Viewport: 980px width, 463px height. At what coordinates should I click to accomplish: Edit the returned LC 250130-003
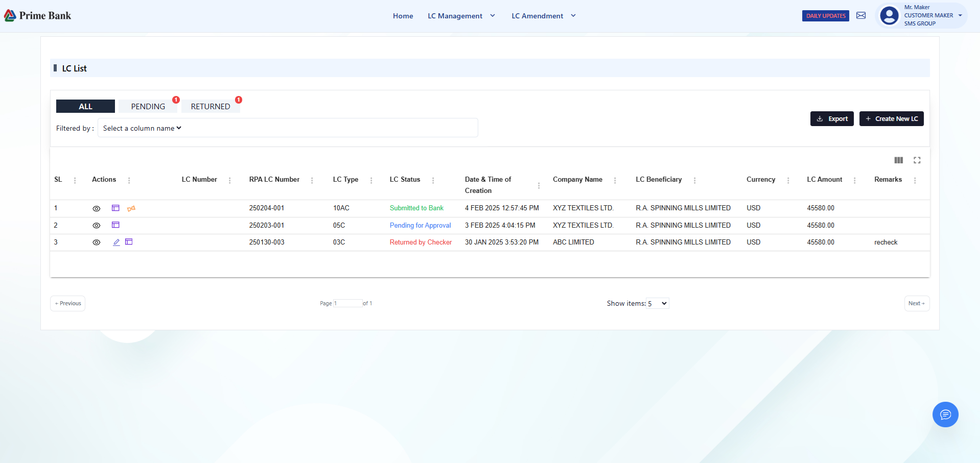coord(116,242)
